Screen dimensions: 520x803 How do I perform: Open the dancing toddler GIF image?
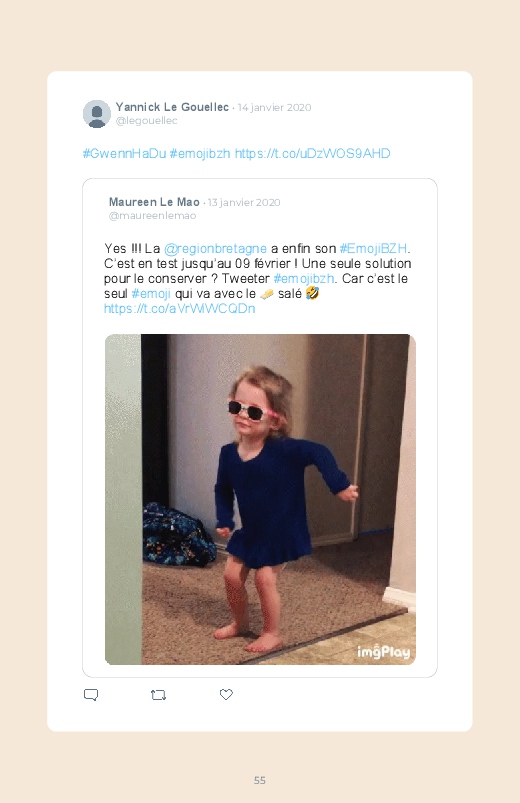point(260,499)
